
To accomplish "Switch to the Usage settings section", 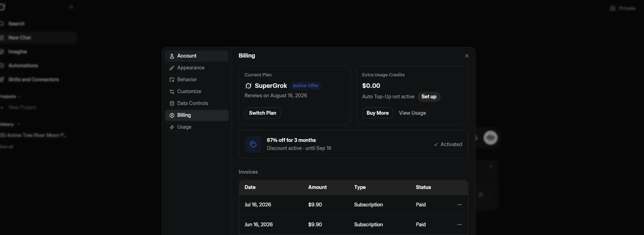I will click(x=197, y=127).
